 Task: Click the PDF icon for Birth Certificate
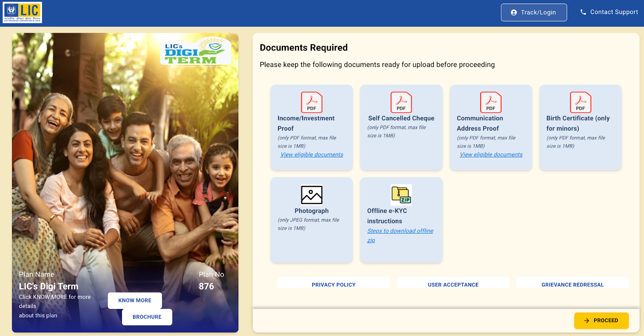(x=580, y=102)
